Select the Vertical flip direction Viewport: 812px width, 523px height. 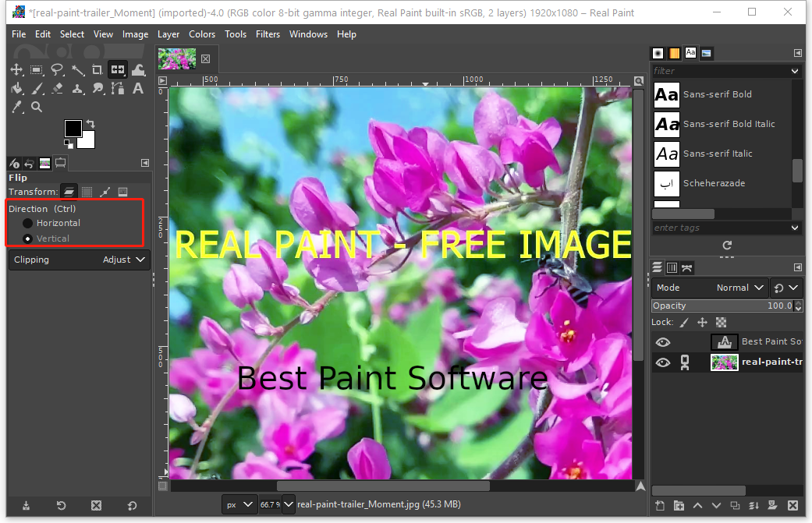pyautogui.click(x=28, y=239)
